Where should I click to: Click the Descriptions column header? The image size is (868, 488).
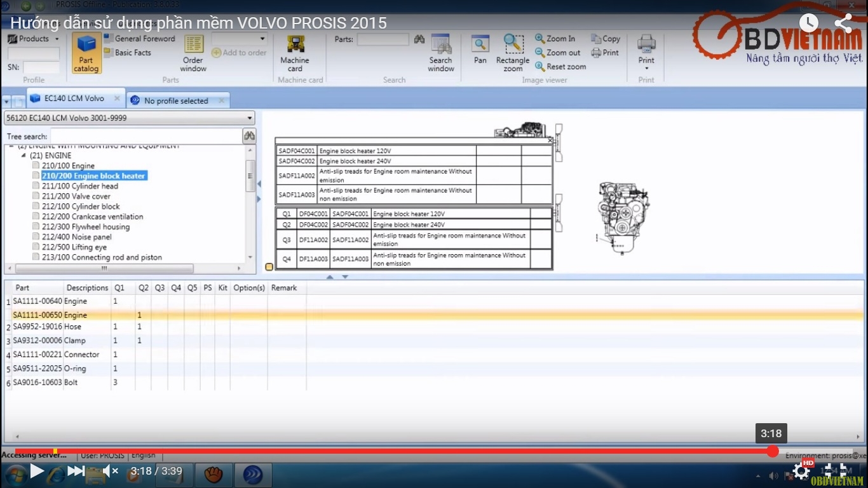click(88, 288)
